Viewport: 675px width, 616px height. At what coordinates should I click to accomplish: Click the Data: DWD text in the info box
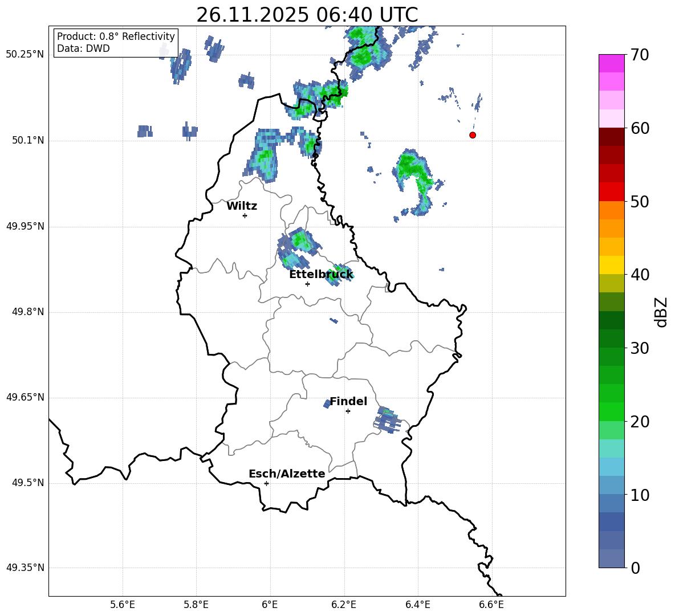click(83, 49)
